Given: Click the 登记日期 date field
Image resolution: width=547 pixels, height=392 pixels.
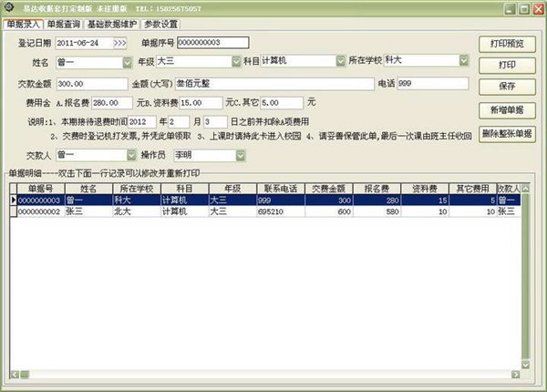Looking at the screenshot, I should [85, 43].
